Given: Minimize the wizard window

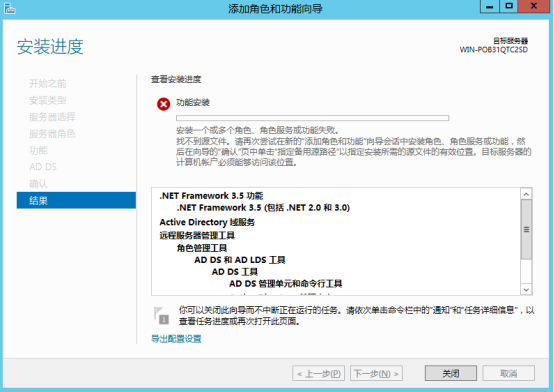Looking at the screenshot, I should click(489, 6).
